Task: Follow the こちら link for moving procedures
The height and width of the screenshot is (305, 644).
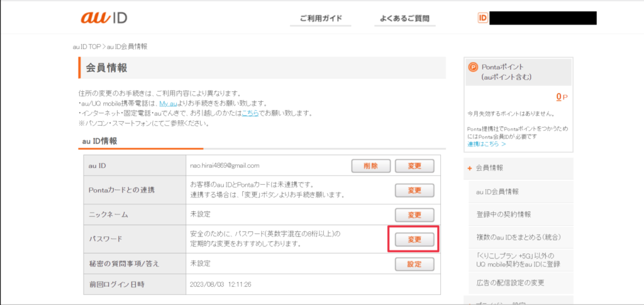Action: pos(250,113)
